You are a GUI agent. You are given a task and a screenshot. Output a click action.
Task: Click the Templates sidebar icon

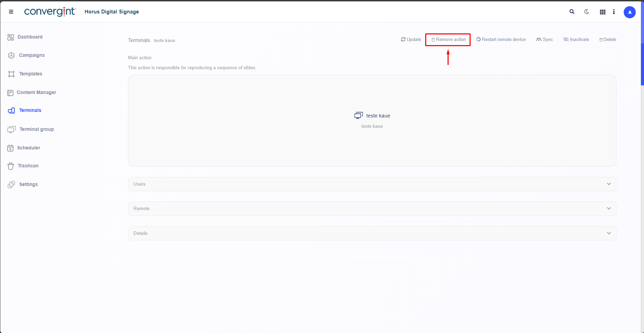pos(11,74)
